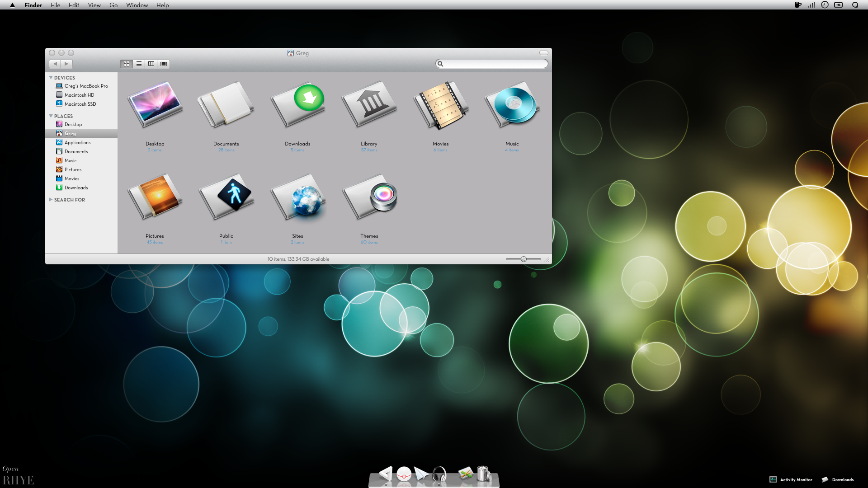Collapse the DEVICES sidebar section

coord(51,78)
